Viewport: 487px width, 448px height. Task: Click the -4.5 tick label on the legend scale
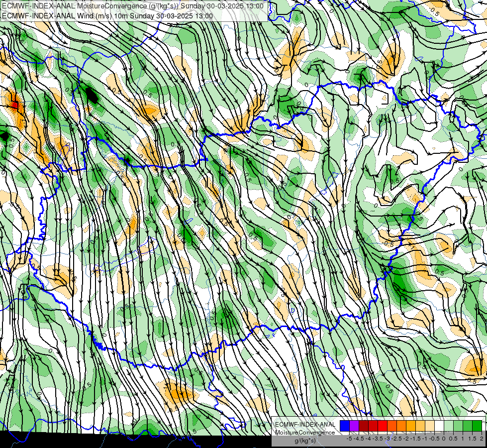pyautogui.click(x=359, y=439)
